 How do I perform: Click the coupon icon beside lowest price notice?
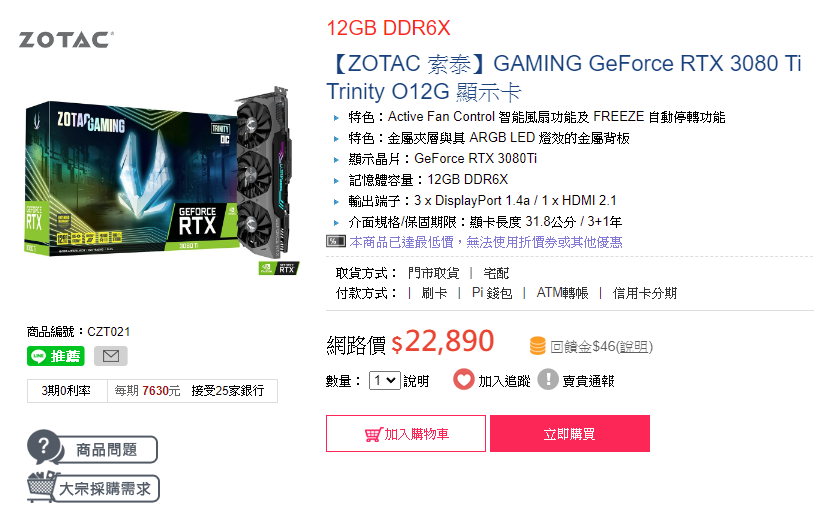pyautogui.click(x=336, y=241)
